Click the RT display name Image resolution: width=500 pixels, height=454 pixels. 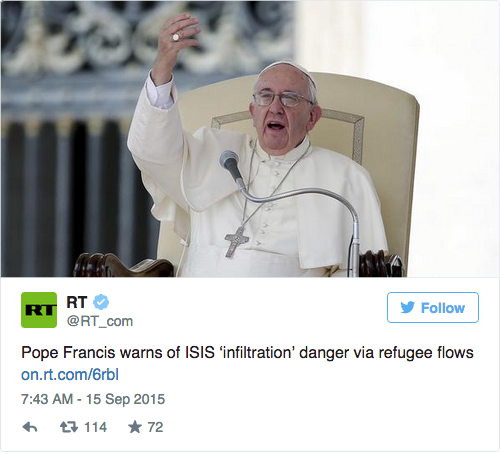77,302
